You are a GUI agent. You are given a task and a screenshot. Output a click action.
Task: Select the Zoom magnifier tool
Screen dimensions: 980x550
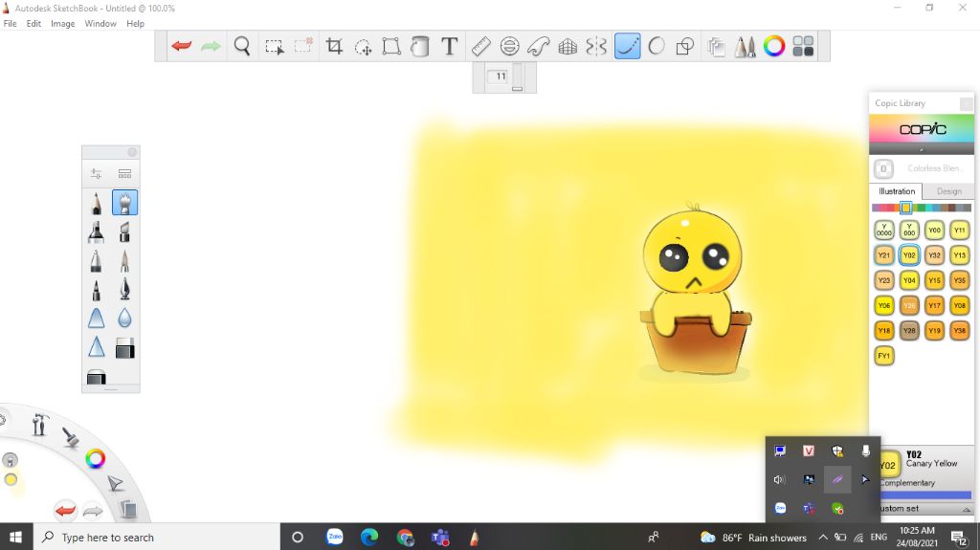pos(242,46)
